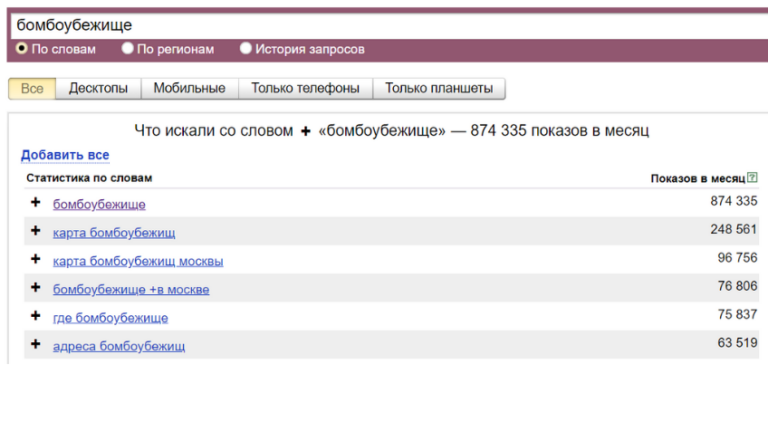This screenshot has height=441, width=768.
Task: Open help icon beside «Показов в месяц»
Action: 752,178
